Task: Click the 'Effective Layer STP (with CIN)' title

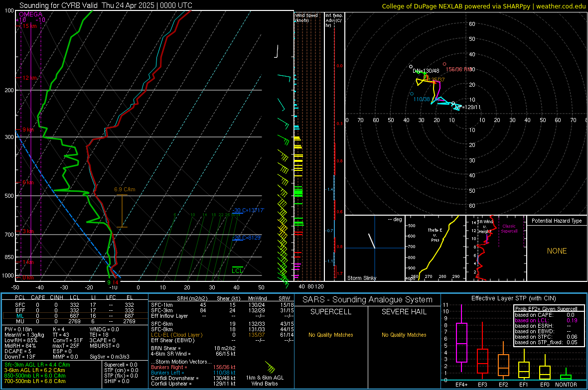Action: (x=513, y=298)
